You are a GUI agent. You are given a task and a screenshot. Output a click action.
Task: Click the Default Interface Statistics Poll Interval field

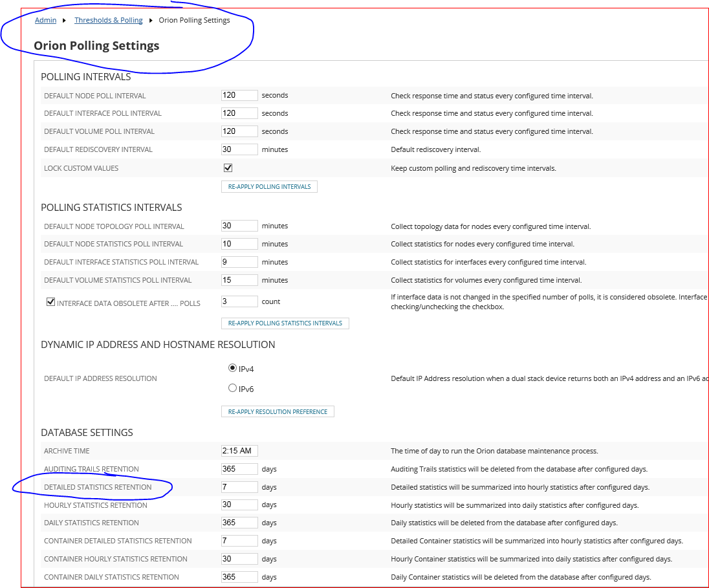[x=239, y=262]
